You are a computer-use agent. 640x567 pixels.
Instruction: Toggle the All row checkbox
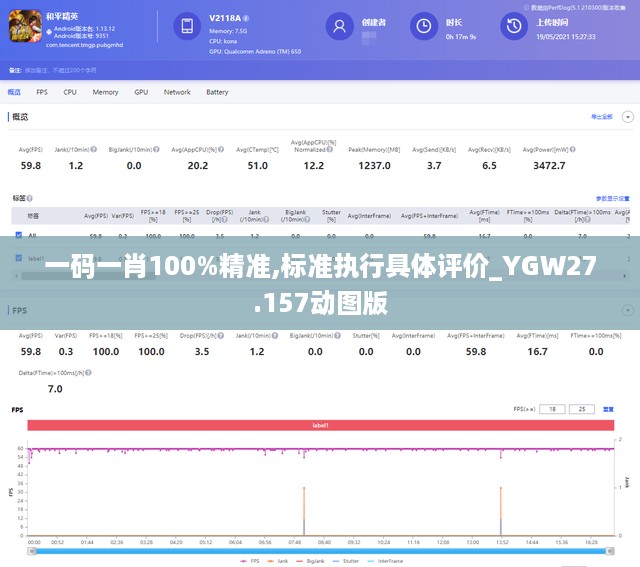[x=18, y=236]
